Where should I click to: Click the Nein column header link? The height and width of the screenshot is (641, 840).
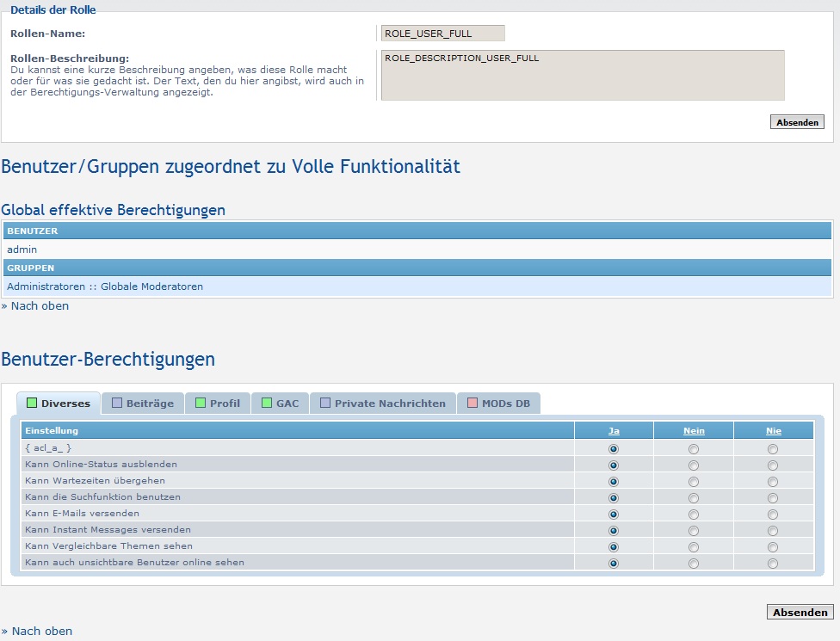tap(694, 430)
